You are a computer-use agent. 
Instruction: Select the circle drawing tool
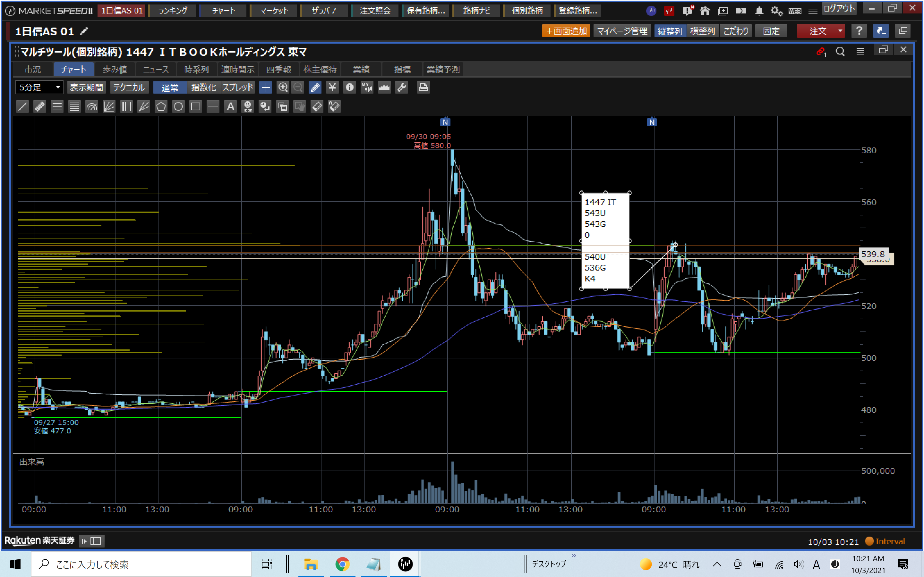coord(178,106)
